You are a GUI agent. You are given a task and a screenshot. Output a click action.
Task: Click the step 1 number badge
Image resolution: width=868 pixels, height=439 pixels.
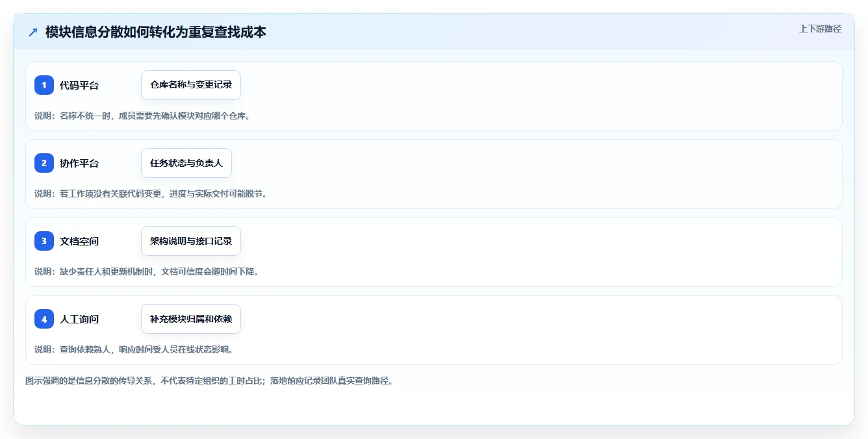tap(44, 85)
